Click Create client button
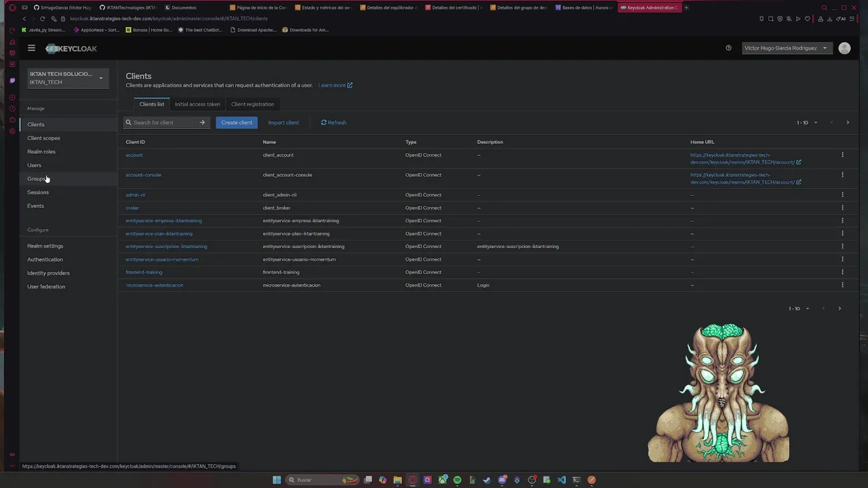The image size is (868, 488). [237, 123]
